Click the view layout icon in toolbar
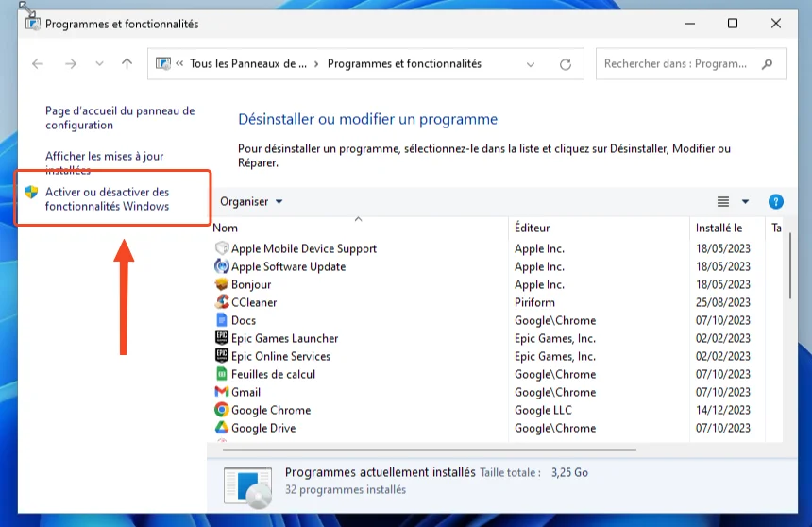The width and height of the screenshot is (812, 527). coord(723,201)
